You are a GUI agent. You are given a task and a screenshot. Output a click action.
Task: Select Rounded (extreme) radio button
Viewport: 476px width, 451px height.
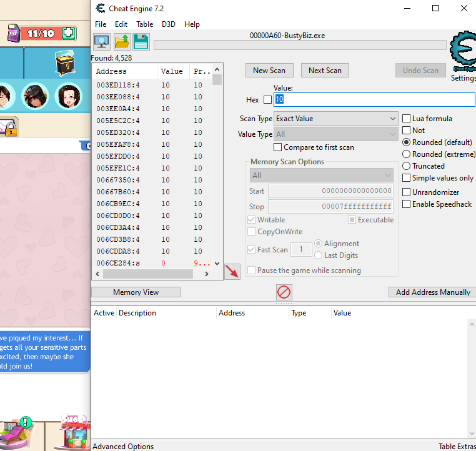pyautogui.click(x=406, y=154)
